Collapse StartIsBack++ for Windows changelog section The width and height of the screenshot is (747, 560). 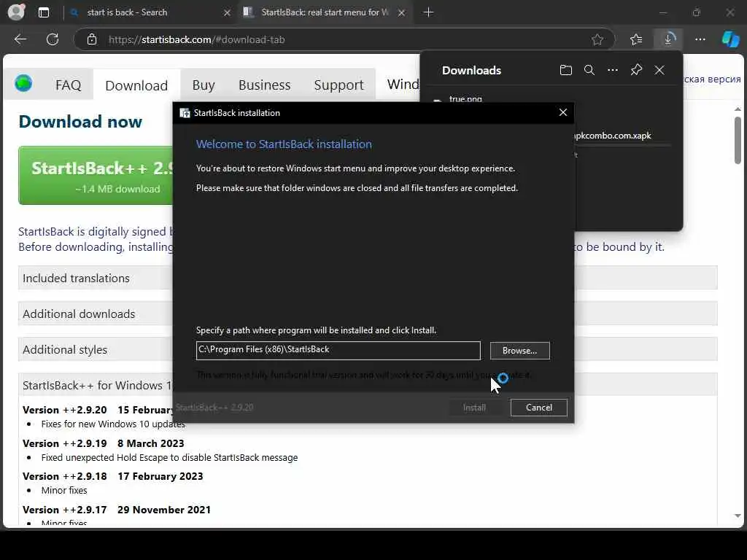96,385
